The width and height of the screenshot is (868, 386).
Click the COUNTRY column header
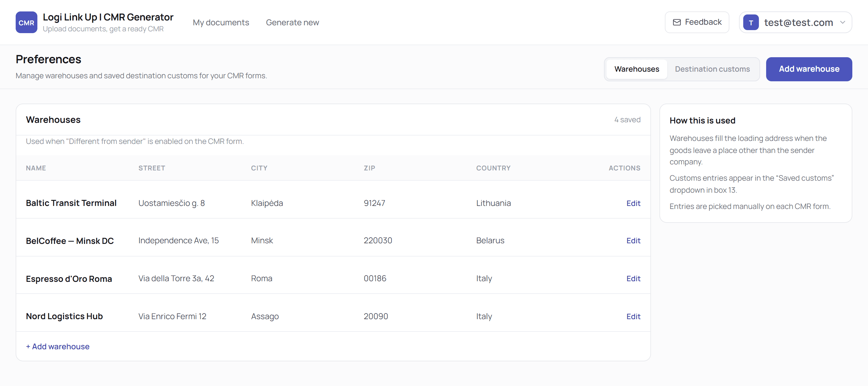click(x=493, y=168)
